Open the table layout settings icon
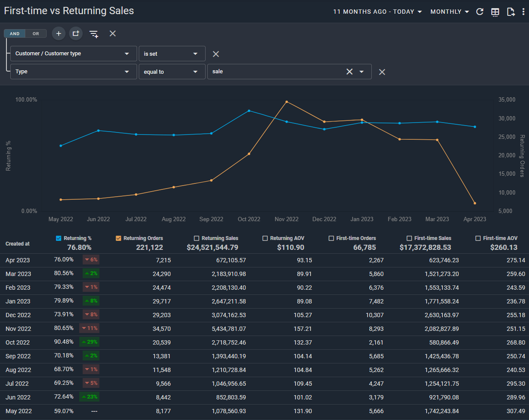529x420 pixels. (x=495, y=12)
